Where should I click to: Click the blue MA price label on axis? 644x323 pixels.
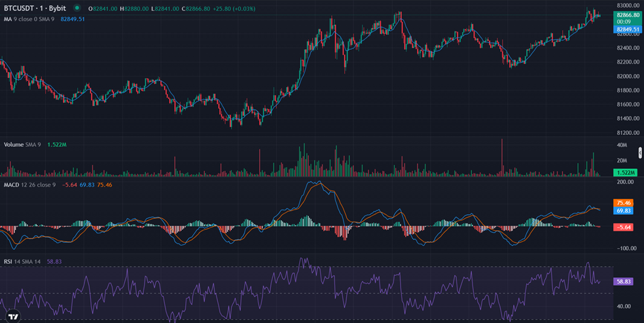tap(627, 29)
